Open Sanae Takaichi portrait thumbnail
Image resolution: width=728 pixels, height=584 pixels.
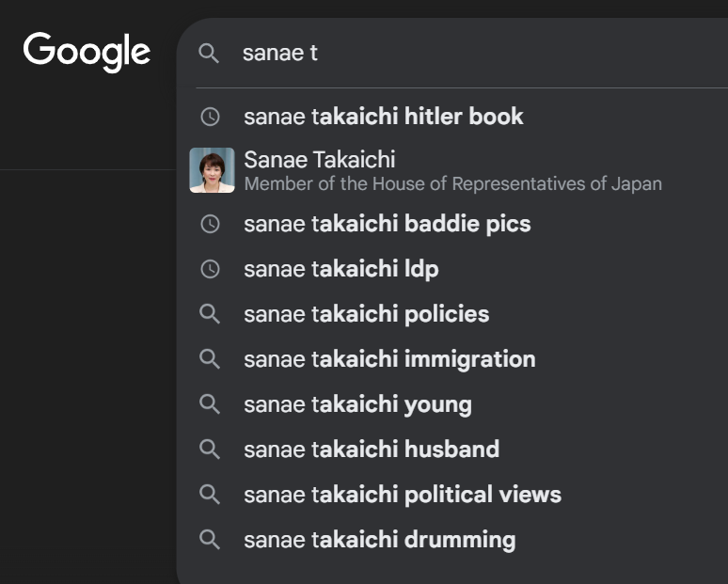click(x=213, y=170)
